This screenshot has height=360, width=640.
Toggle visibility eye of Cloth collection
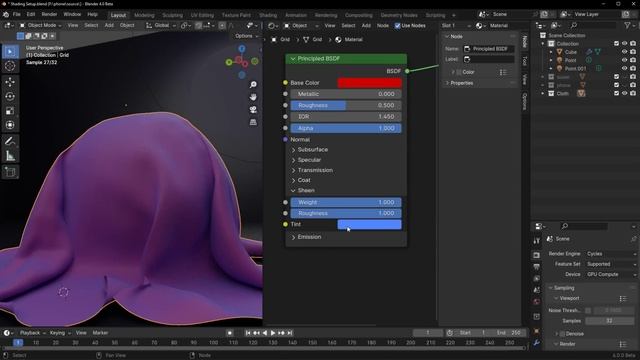624,93
